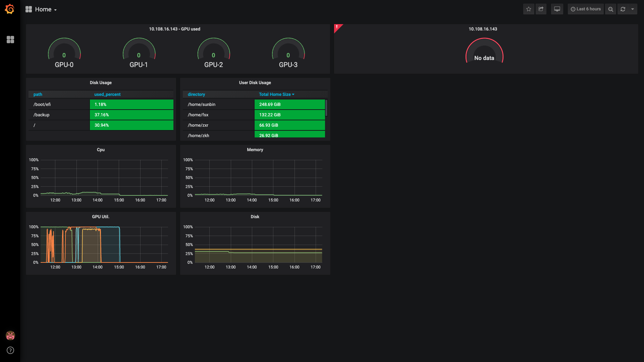Cycle view mode with monitor icon
This screenshot has height=362, width=644.
pyautogui.click(x=557, y=9)
